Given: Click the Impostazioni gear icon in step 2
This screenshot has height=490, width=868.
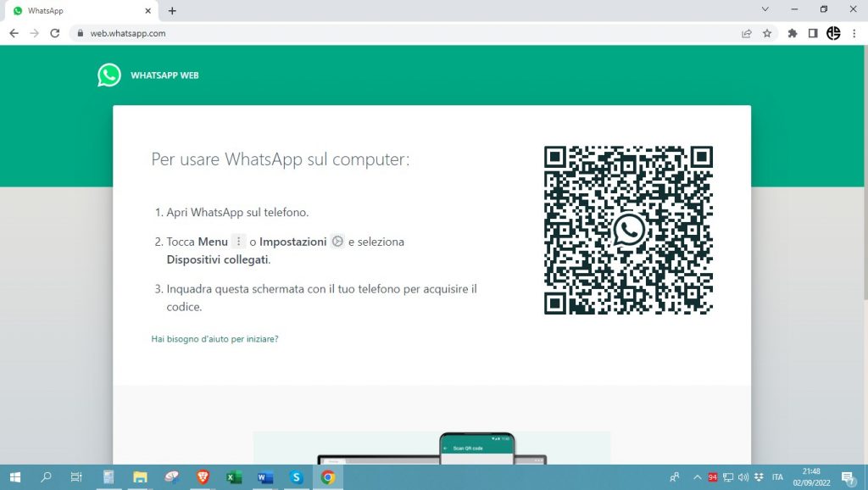Looking at the screenshot, I should tap(337, 241).
